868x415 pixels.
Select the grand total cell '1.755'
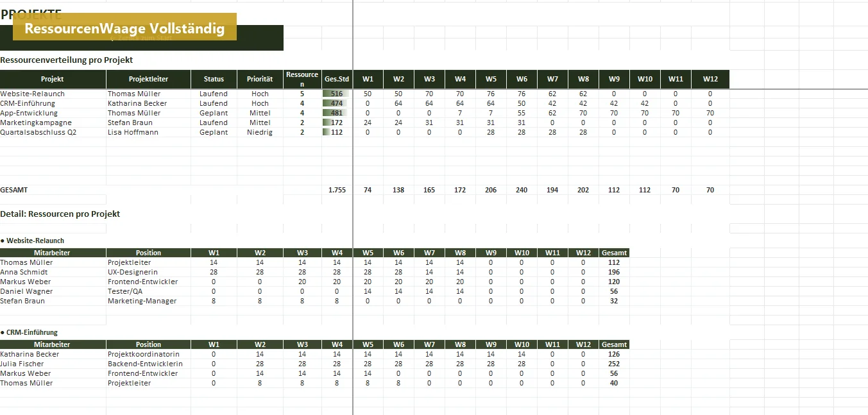tap(337, 190)
